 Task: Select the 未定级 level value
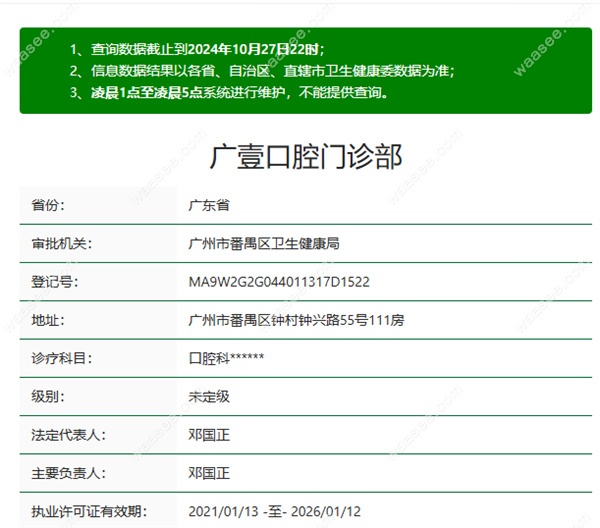[209, 396]
